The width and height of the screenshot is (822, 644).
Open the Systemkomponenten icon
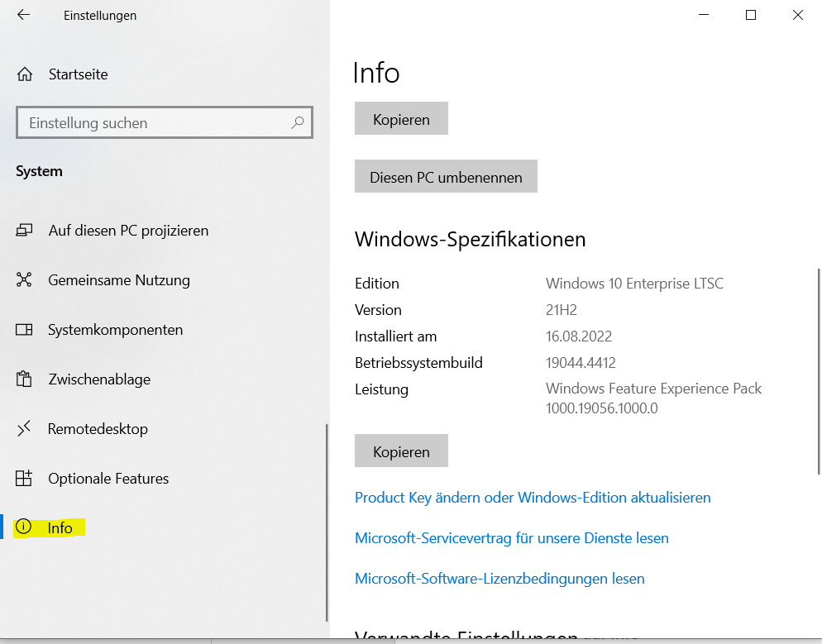(x=25, y=330)
